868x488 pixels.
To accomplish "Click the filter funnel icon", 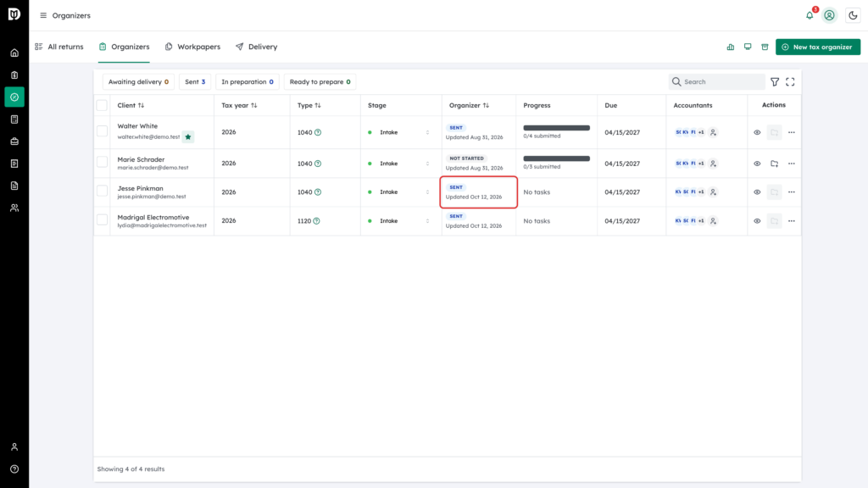I will 775,82.
